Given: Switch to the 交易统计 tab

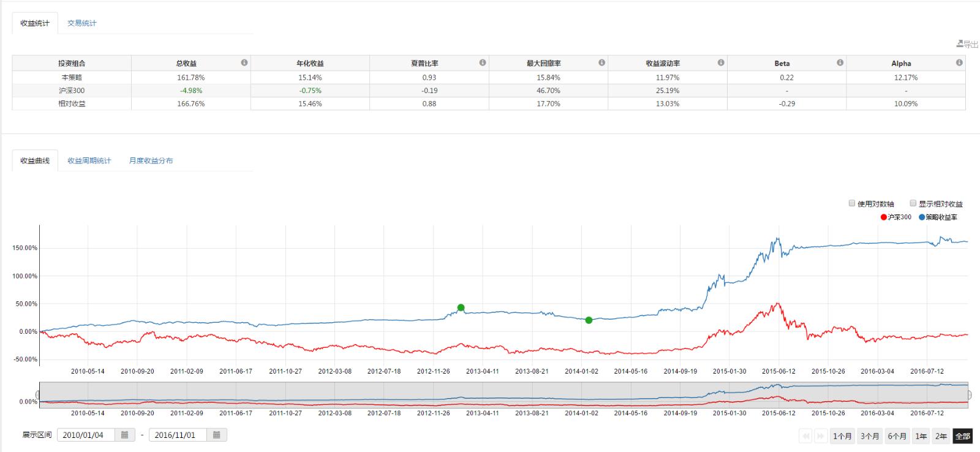Looking at the screenshot, I should [x=81, y=23].
